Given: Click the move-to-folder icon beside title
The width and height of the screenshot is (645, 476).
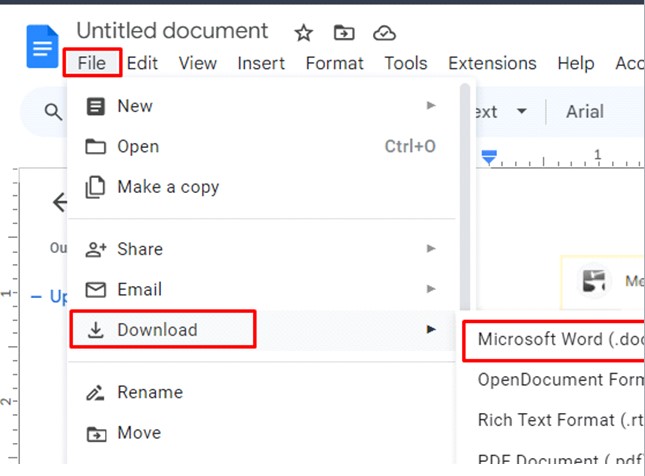Looking at the screenshot, I should [344, 33].
